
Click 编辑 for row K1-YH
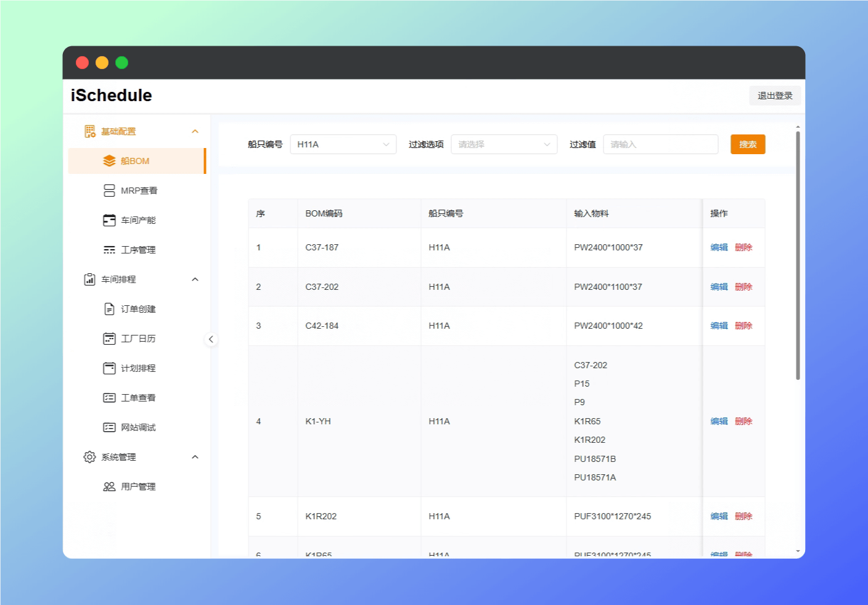(x=719, y=421)
